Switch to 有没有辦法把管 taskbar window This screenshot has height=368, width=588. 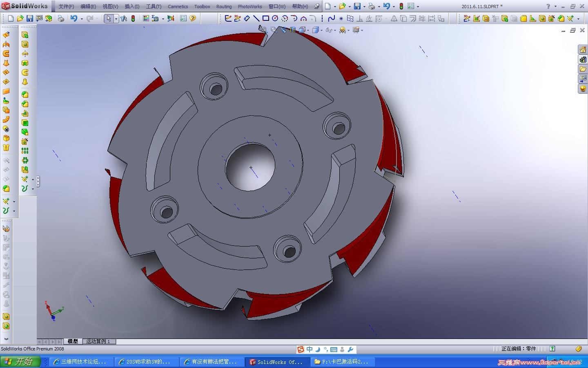(x=212, y=362)
